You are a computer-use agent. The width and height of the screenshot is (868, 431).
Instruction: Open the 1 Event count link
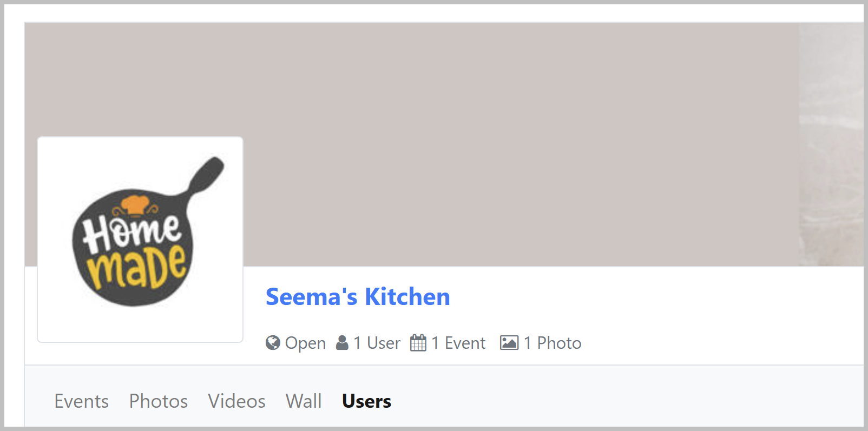458,343
